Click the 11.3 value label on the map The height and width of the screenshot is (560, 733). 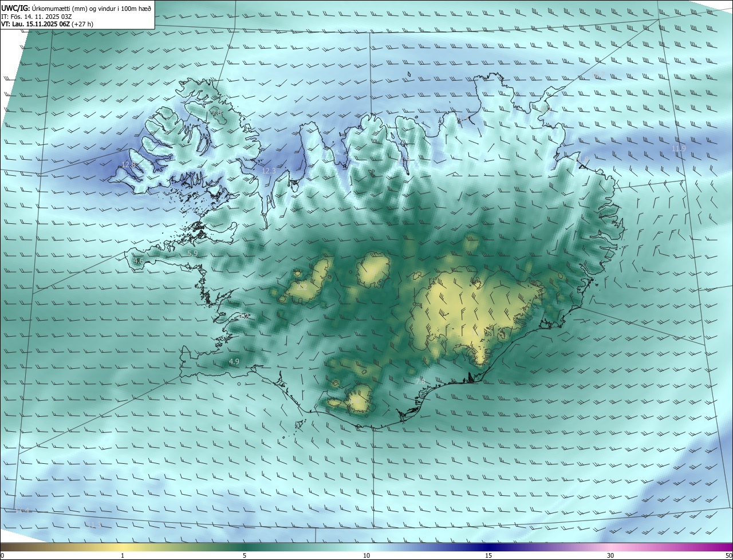coord(93,524)
